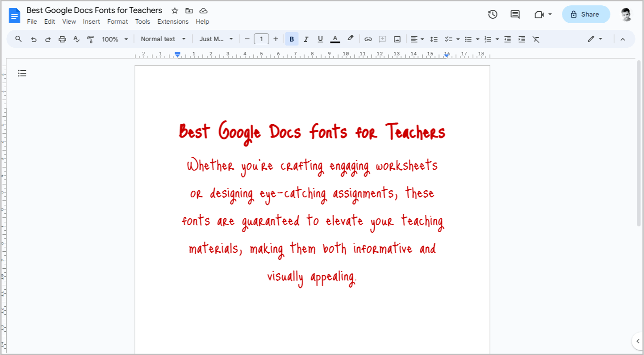Click the checklist icon
Image resolution: width=644 pixels, height=355 pixels.
click(449, 39)
